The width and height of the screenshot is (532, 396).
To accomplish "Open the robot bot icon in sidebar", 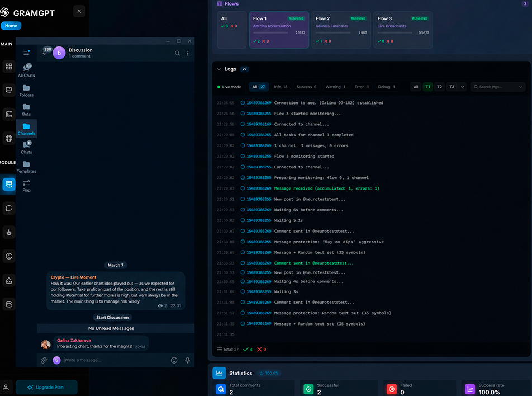I will (x=9, y=281).
